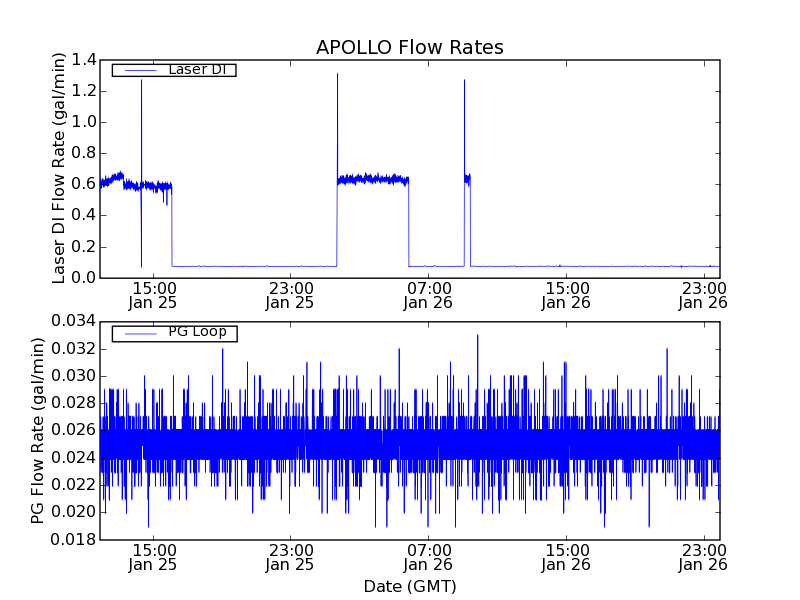Click "15:00 Jan 25" tick under PG Loop plot

pyautogui.click(x=153, y=558)
